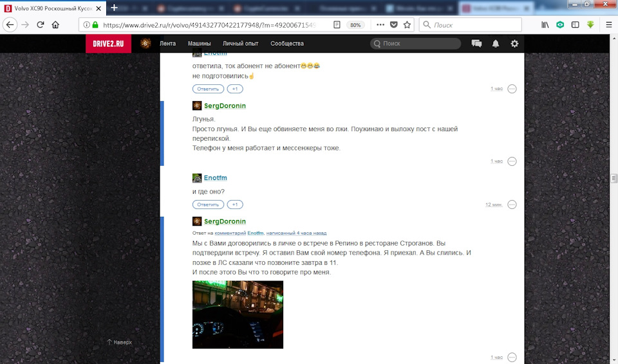Click the 80% zoom level indicator
This screenshot has height=364, width=618.
coord(355,25)
